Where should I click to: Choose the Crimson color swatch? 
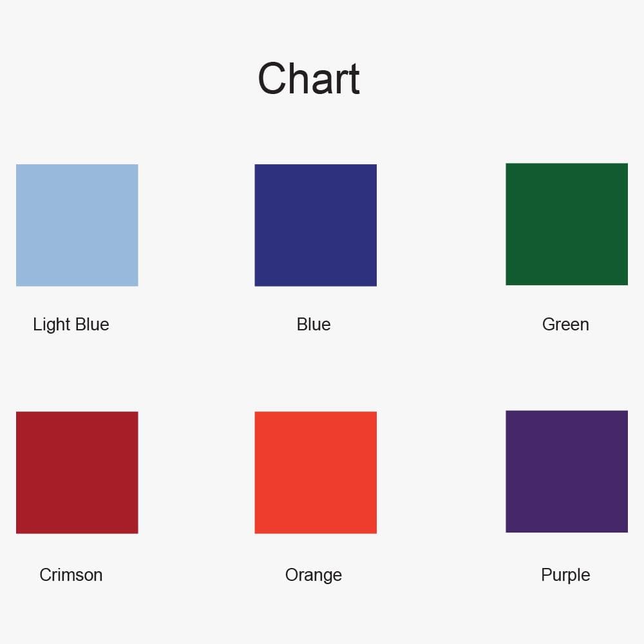click(77, 472)
